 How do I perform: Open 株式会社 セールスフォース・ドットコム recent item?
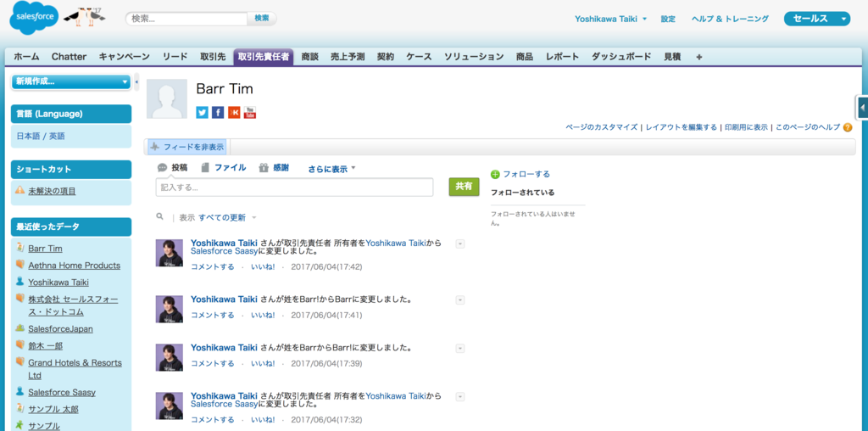click(x=73, y=305)
